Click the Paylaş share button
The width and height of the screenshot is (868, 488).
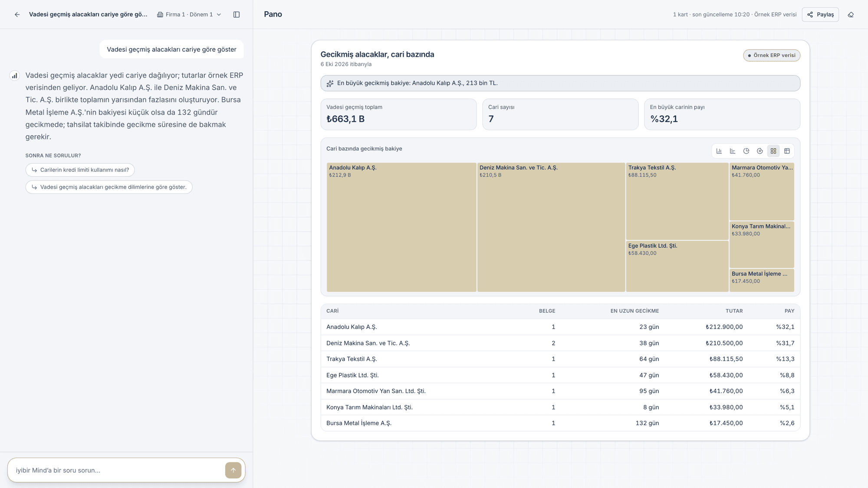[820, 14]
